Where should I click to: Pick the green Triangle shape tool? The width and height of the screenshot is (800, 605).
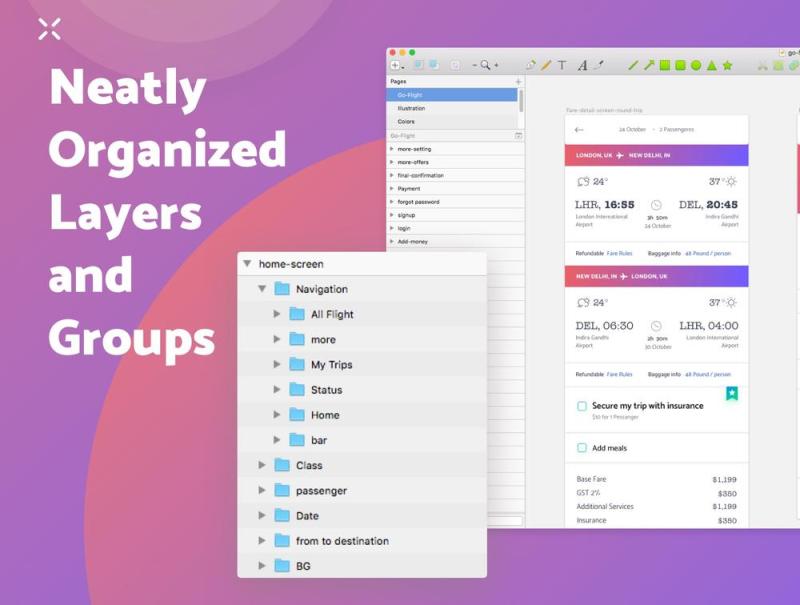(x=711, y=65)
